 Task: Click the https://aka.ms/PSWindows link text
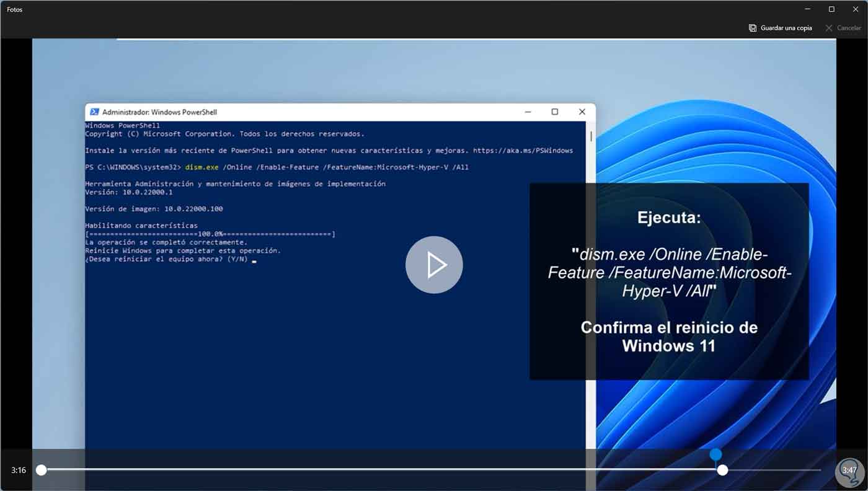click(x=523, y=151)
